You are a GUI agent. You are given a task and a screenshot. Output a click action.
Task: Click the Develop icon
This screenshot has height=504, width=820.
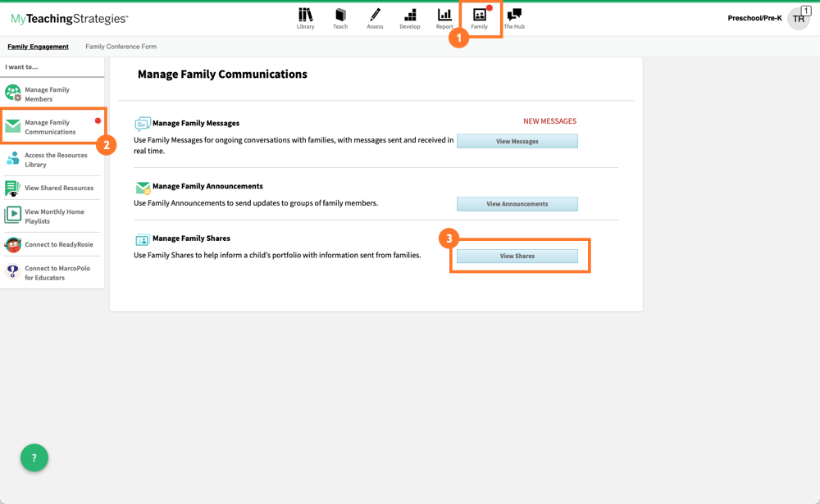click(410, 16)
